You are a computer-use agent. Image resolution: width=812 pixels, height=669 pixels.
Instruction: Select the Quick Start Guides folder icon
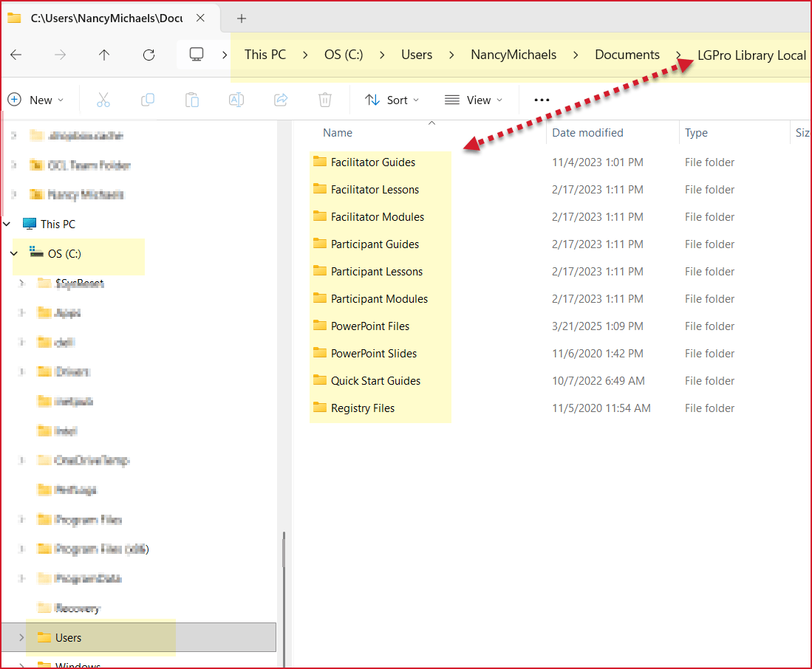(320, 381)
